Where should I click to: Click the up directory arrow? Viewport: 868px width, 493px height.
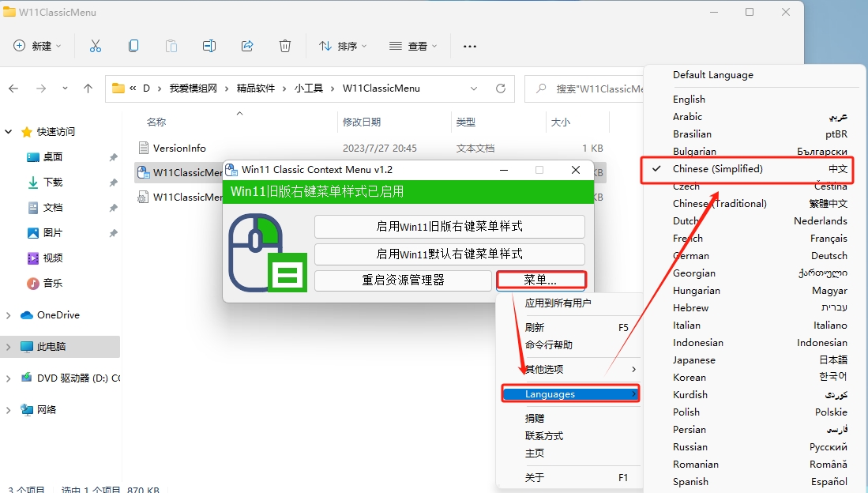click(x=88, y=88)
